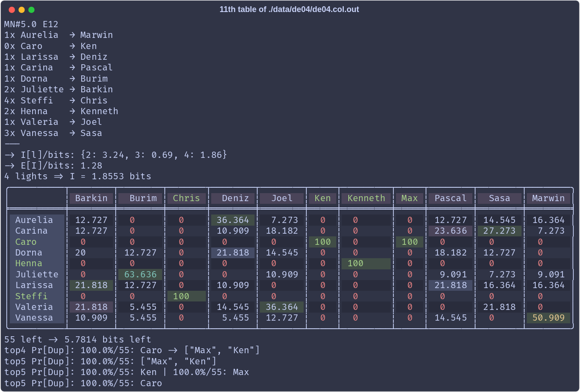Click the Deniz column header

[233, 198]
